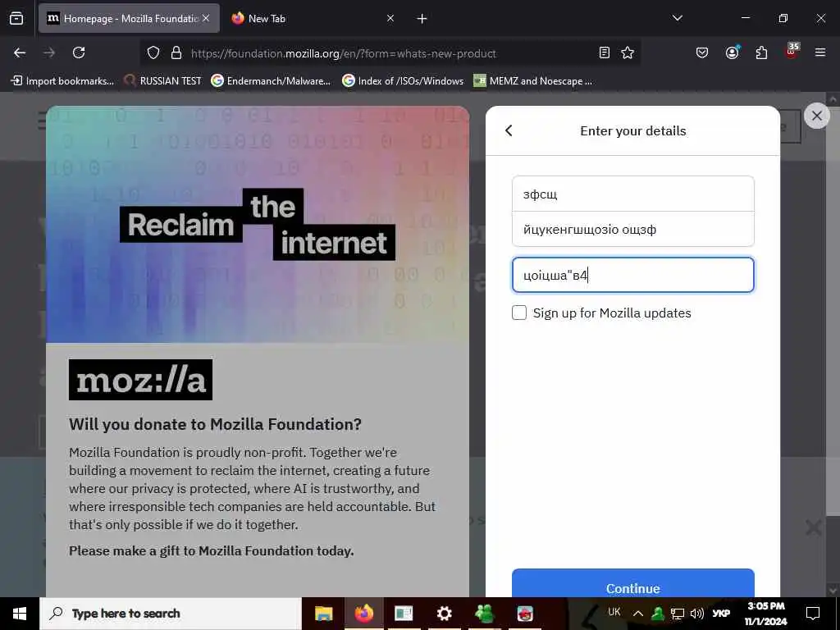Open clock showing 3:05 PM
The width and height of the screenshot is (840, 630).
766,614
